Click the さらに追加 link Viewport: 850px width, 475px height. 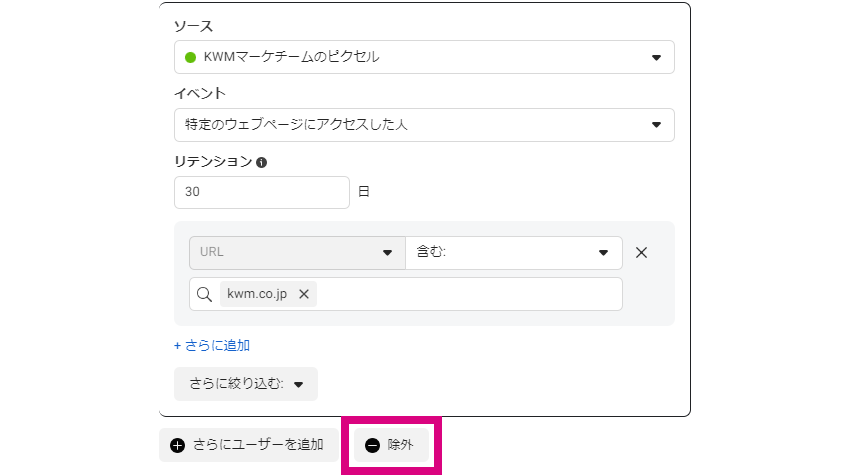tap(211, 345)
